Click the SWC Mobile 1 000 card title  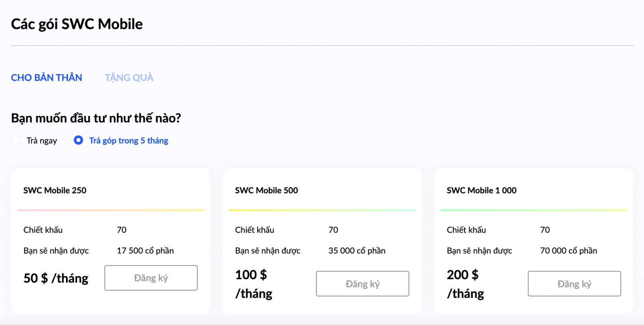click(x=482, y=190)
